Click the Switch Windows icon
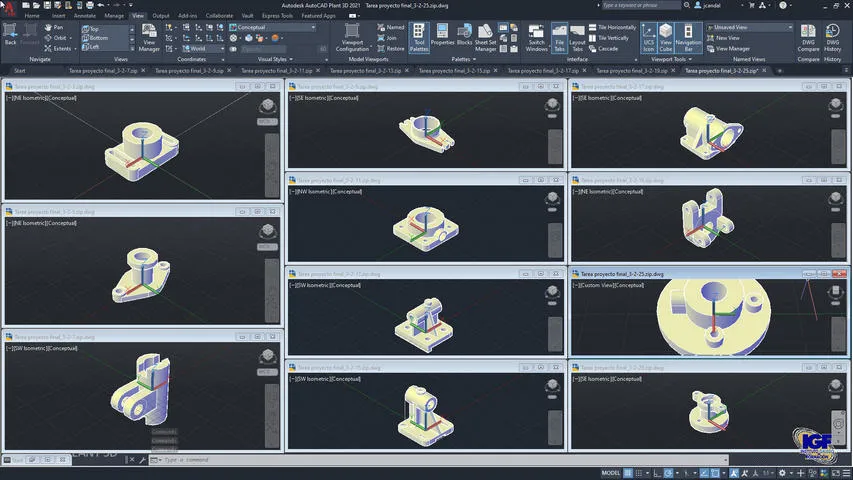The image size is (853, 480). coord(536,38)
